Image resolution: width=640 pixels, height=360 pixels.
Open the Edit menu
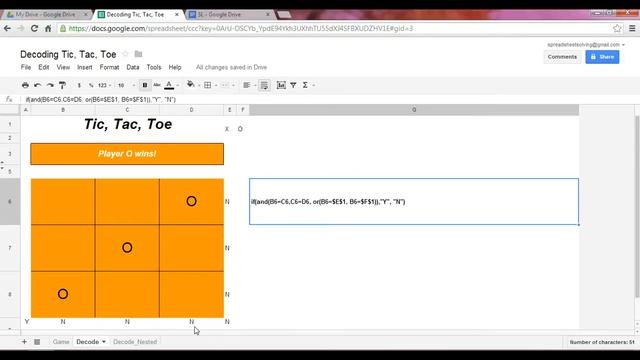pyautogui.click(x=44, y=67)
